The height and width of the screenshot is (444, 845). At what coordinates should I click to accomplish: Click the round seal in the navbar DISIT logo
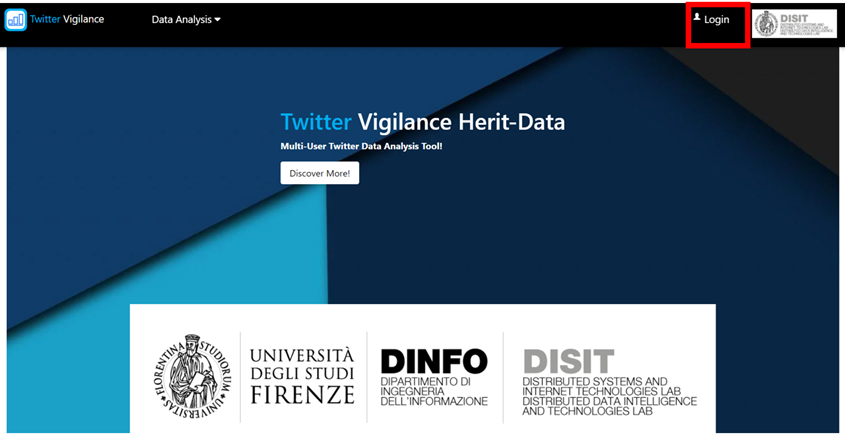(x=765, y=23)
